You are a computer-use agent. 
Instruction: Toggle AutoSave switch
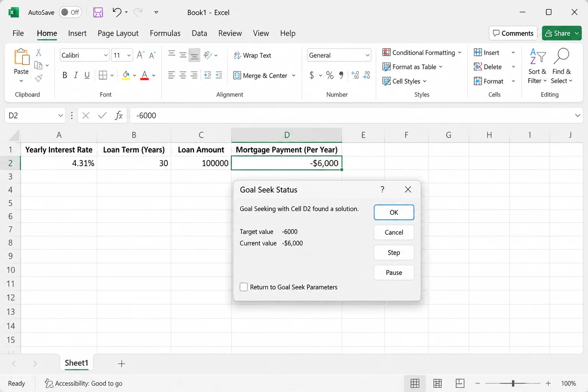[70, 12]
